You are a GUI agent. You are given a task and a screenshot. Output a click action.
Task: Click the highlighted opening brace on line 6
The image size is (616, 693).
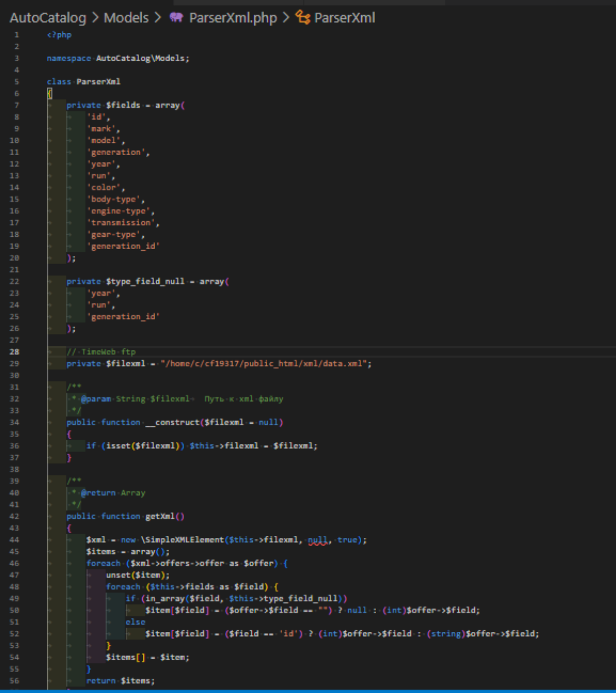click(50, 93)
